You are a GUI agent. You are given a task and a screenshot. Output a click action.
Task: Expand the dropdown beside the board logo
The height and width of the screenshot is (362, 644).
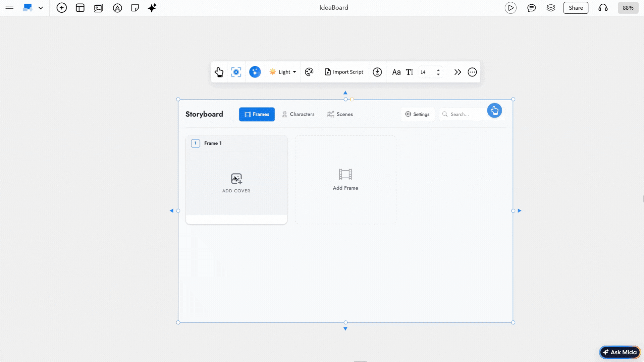tap(41, 8)
